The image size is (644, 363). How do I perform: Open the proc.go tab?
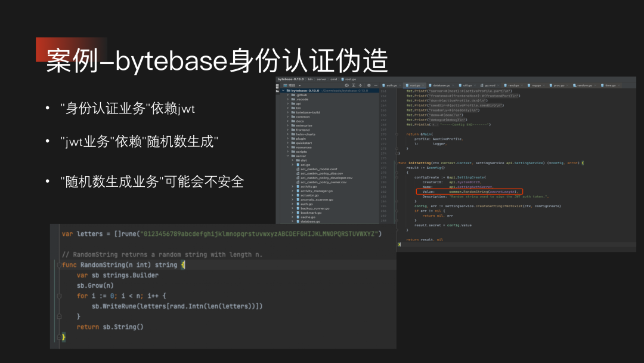pos(558,85)
